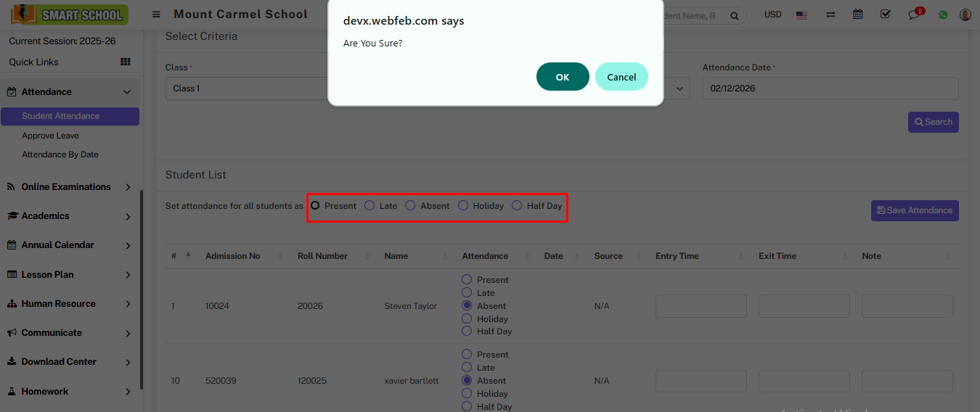This screenshot has width=980, height=412.
Task: Set xavier bartlett to Holiday
Action: [467, 394]
